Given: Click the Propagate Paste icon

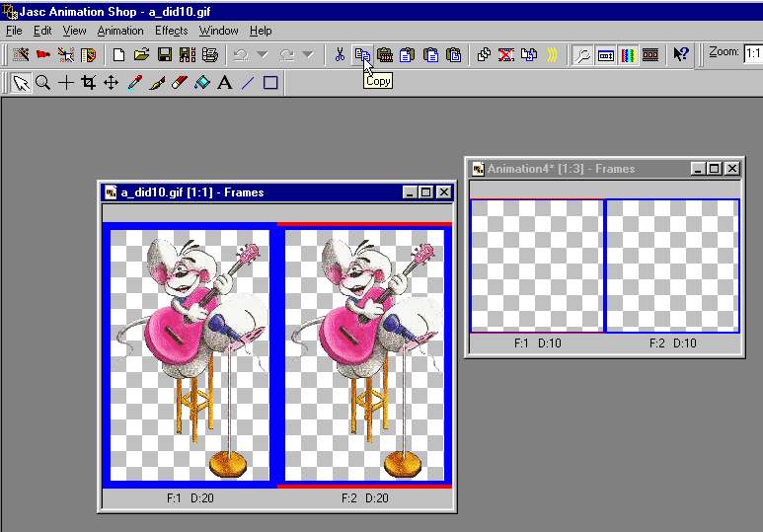Looking at the screenshot, I should 529,54.
